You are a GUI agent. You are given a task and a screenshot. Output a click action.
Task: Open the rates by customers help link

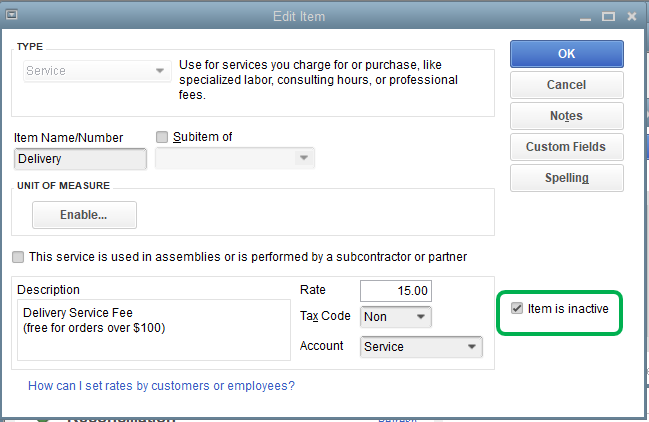161,385
